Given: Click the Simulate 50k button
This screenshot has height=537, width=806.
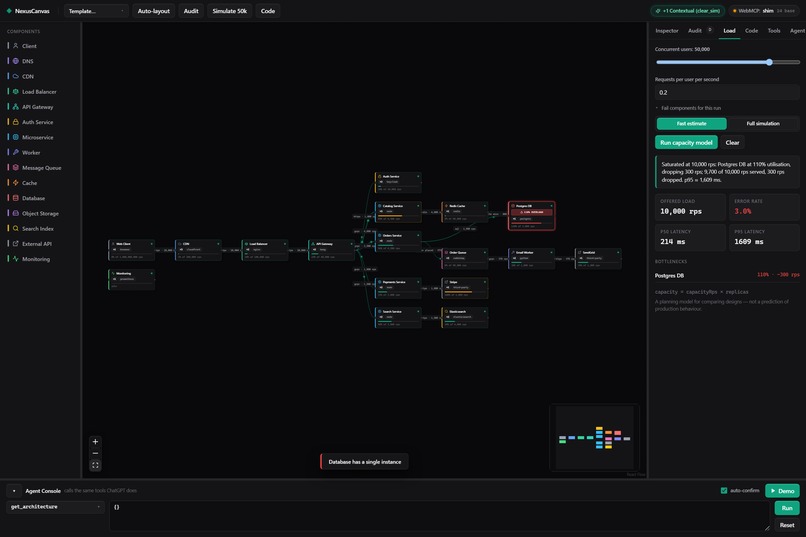Looking at the screenshot, I should pos(229,11).
